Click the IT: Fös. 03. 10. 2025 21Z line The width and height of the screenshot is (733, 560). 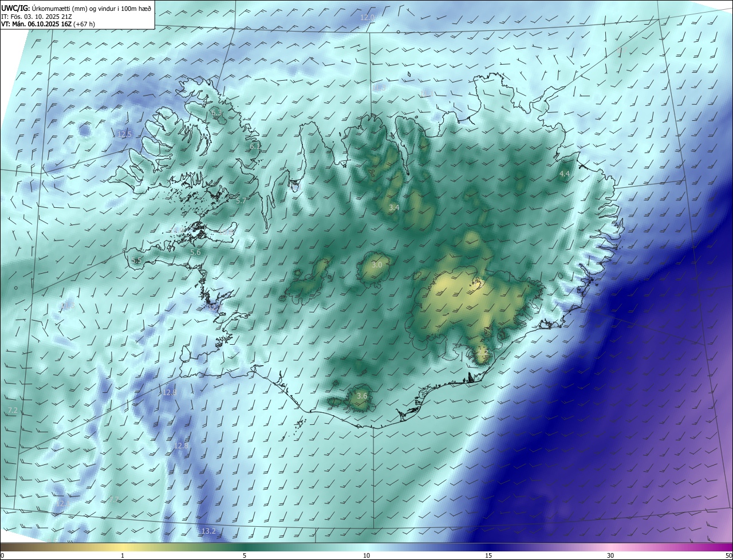click(x=36, y=17)
